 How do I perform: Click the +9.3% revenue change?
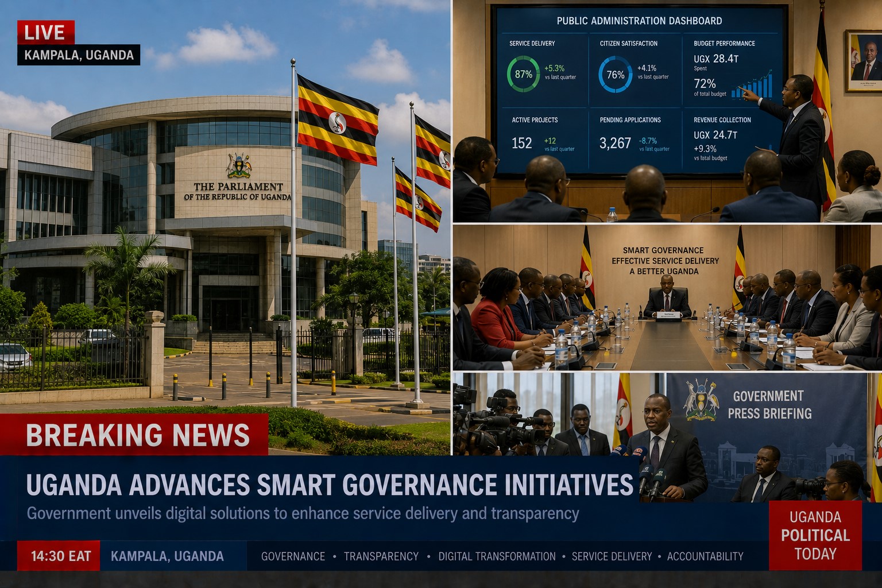pyautogui.click(x=705, y=149)
